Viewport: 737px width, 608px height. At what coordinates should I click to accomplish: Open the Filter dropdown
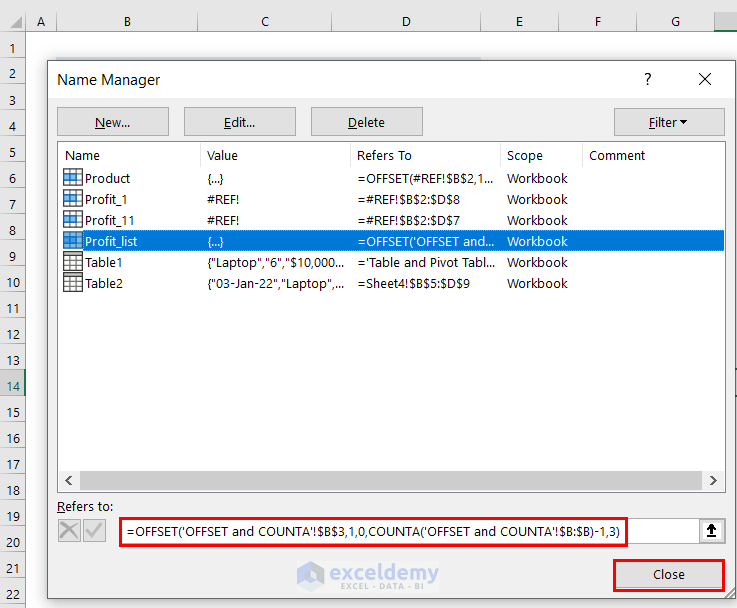(x=669, y=122)
